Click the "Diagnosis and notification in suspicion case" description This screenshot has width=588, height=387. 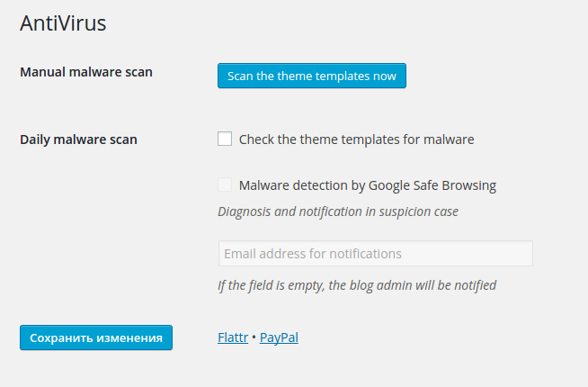[337, 211]
